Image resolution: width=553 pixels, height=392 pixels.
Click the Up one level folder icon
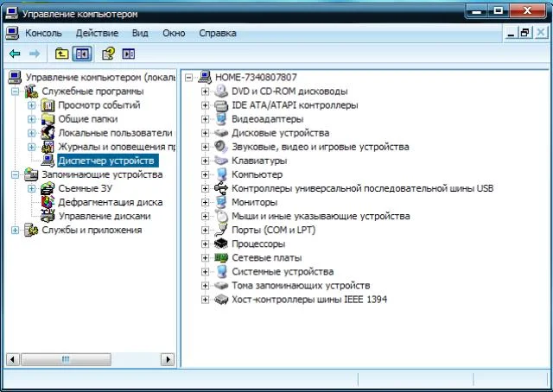pos(61,54)
